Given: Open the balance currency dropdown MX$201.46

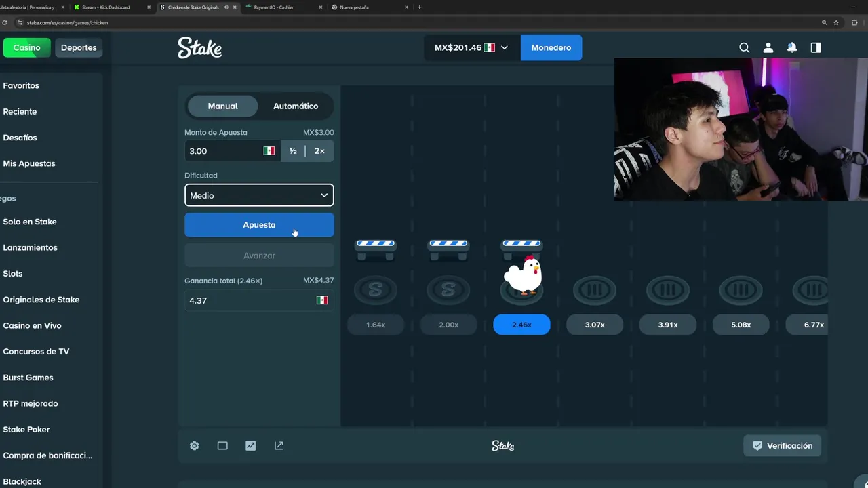Looking at the screenshot, I should pyautogui.click(x=471, y=47).
